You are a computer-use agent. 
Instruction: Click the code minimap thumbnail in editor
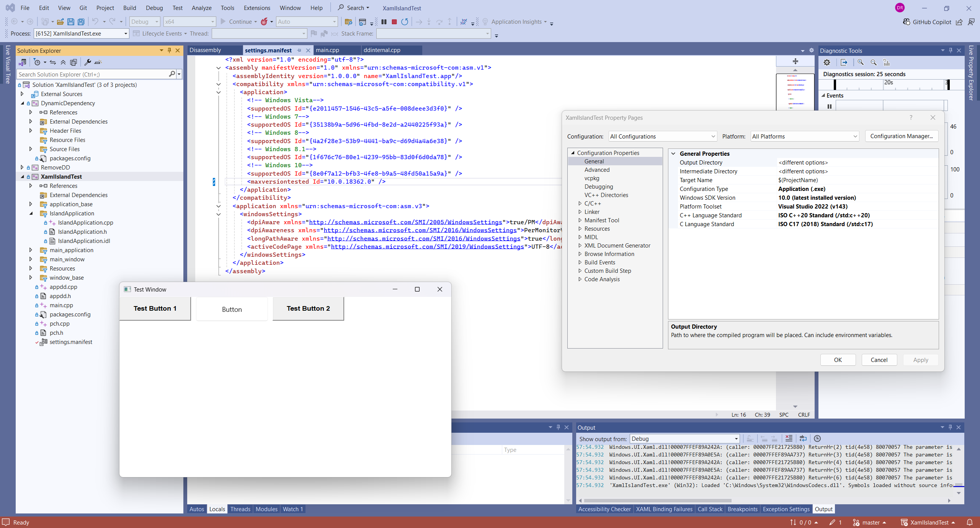(795, 91)
